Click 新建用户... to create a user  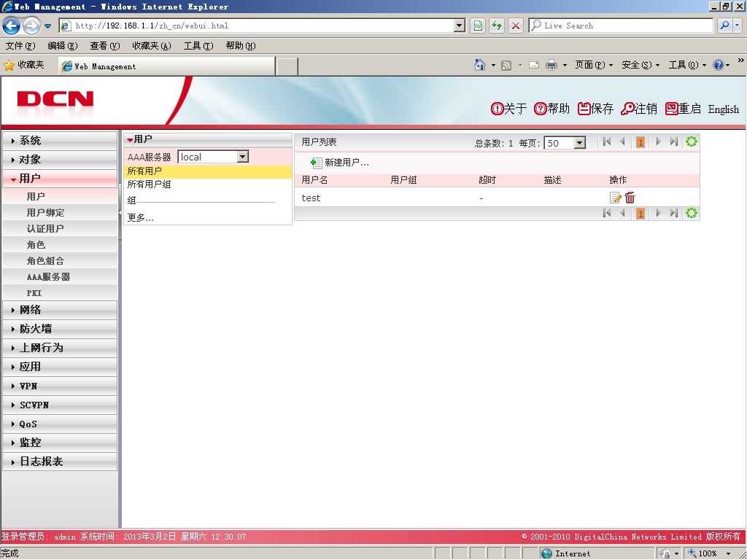coord(340,163)
